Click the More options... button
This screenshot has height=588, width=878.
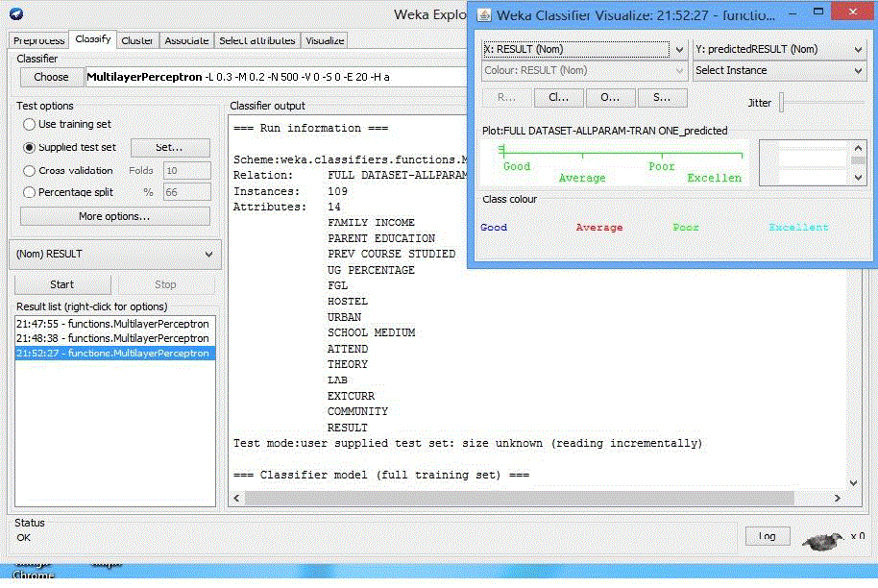coord(114,216)
